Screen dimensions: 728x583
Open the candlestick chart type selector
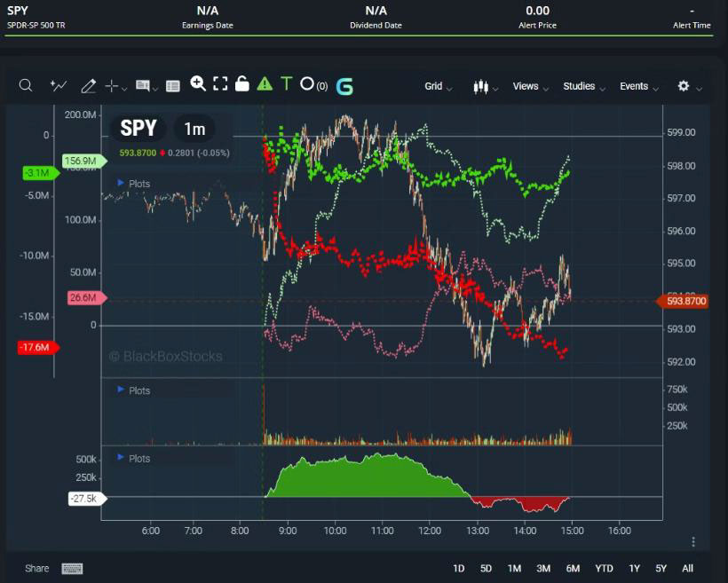[485, 87]
